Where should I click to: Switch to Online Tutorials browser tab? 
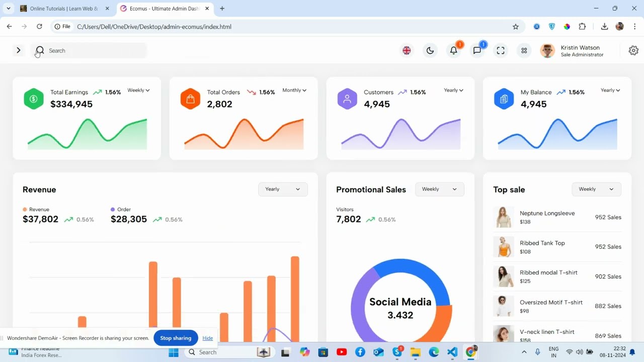tap(64, 9)
